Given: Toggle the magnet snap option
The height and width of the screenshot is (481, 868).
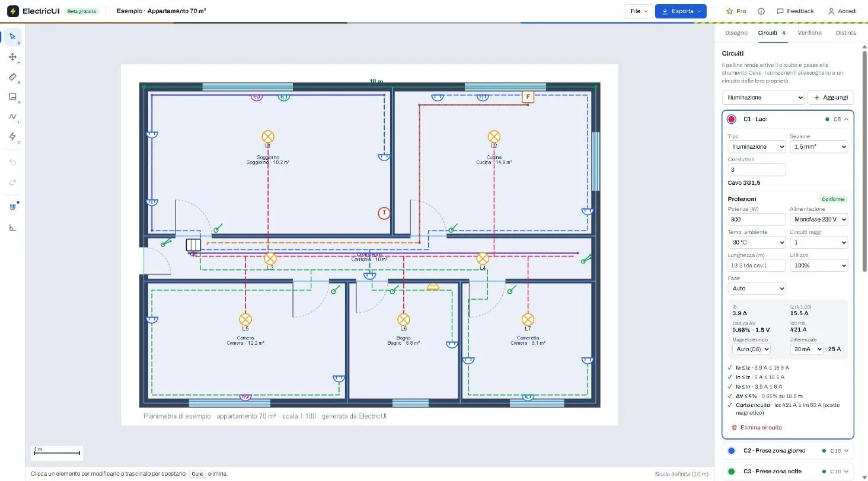Looking at the screenshot, I should [x=12, y=207].
